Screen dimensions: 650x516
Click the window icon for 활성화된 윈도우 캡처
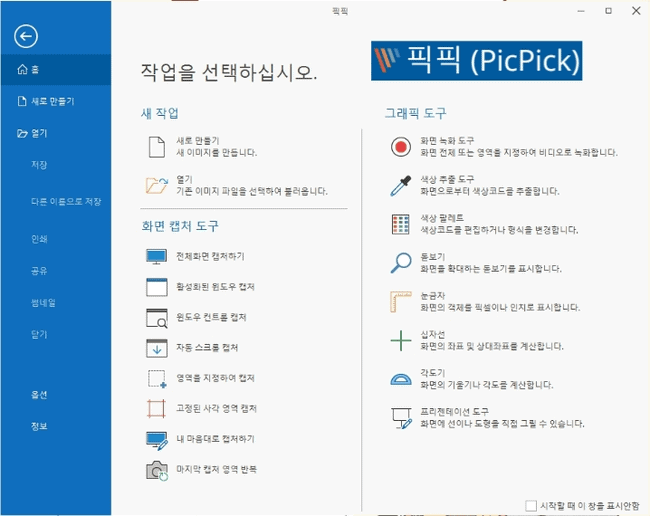[x=157, y=287]
